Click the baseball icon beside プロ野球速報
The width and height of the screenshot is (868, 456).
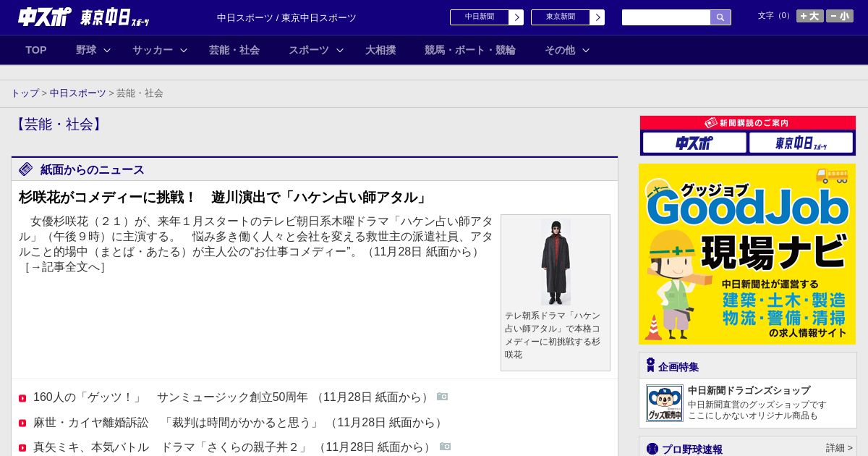(x=652, y=449)
